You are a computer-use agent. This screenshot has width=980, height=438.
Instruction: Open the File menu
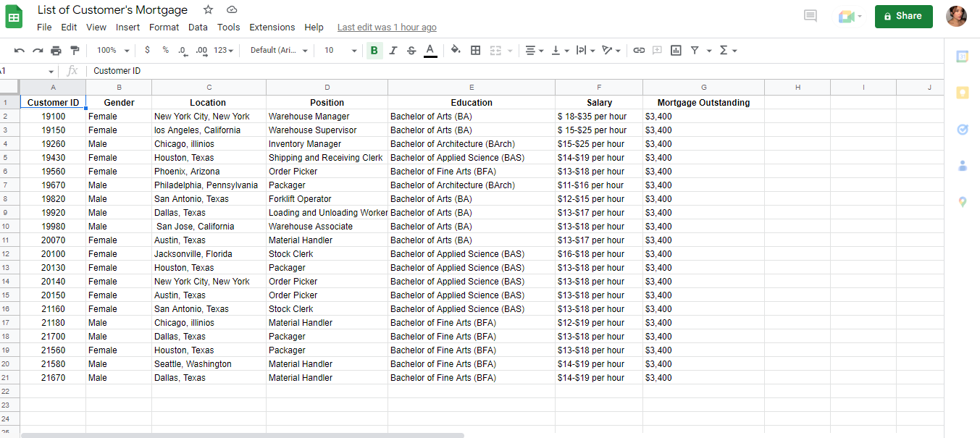[x=44, y=28]
